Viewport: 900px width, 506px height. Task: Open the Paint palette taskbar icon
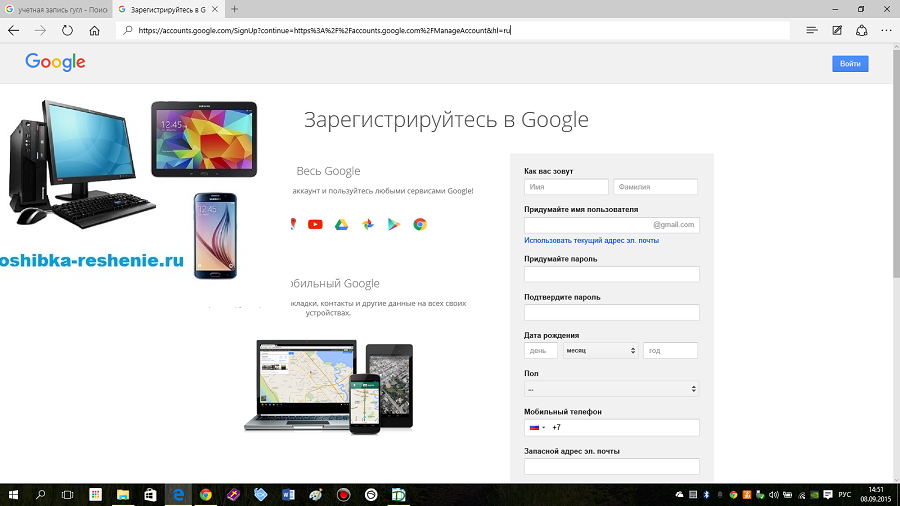pos(316,495)
